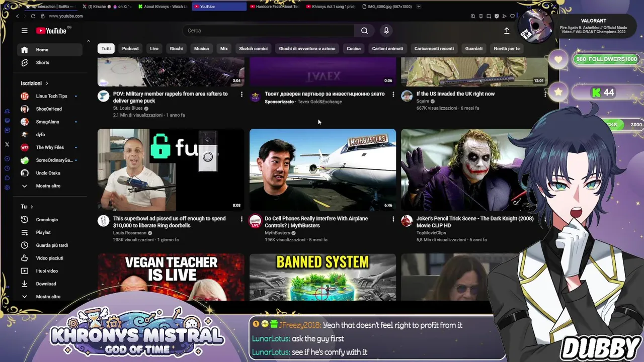Open Guarda più tardi in sidebar
Viewport: 644px width, 362px height.
coord(49,245)
